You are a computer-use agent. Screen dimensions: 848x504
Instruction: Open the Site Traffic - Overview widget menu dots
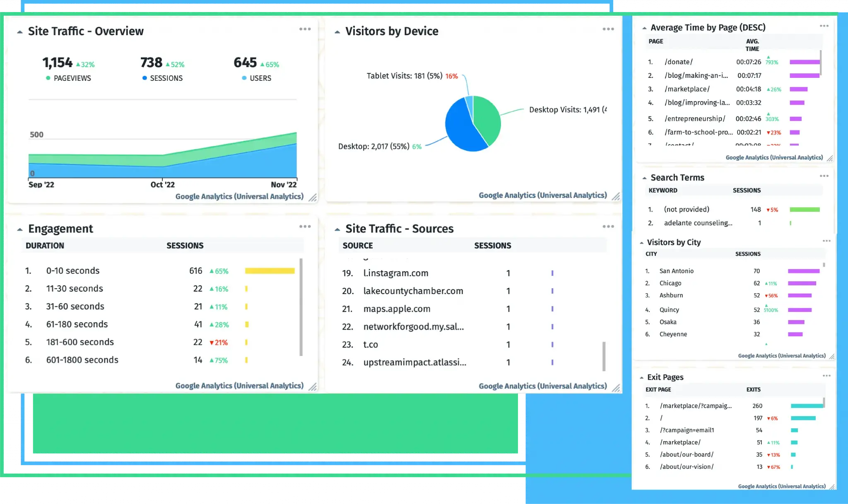(x=305, y=29)
